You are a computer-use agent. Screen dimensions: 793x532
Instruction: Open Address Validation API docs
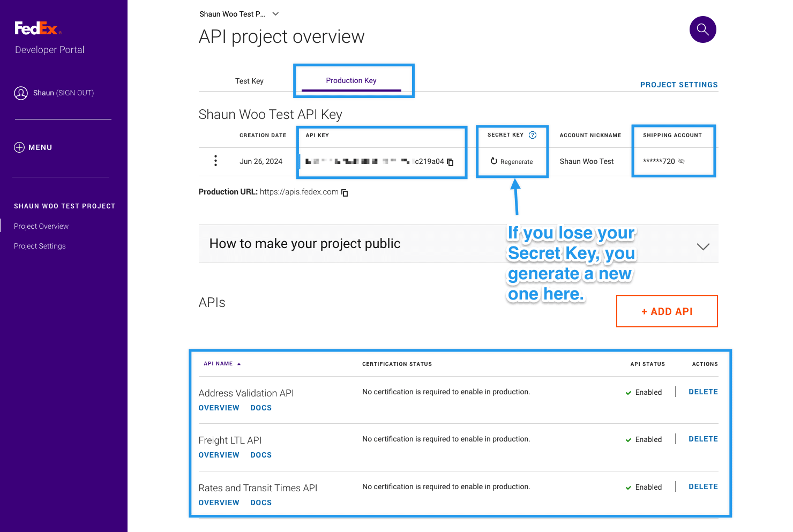261,408
